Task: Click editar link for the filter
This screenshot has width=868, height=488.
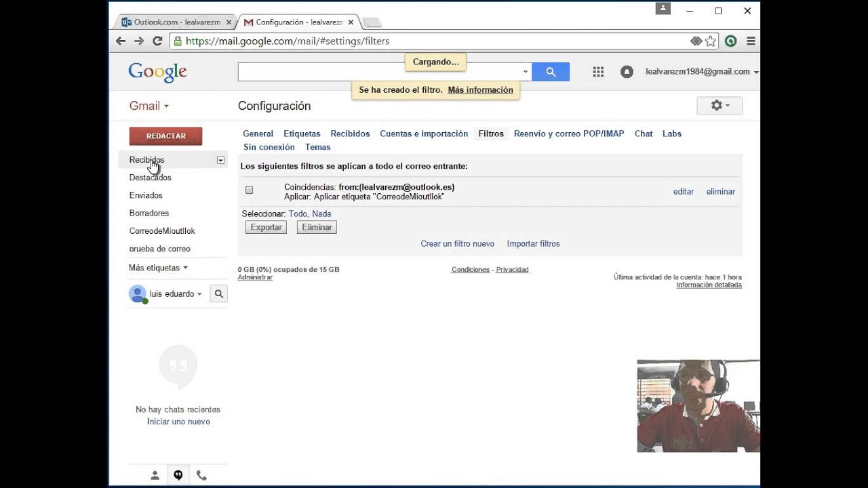Action: pos(684,192)
